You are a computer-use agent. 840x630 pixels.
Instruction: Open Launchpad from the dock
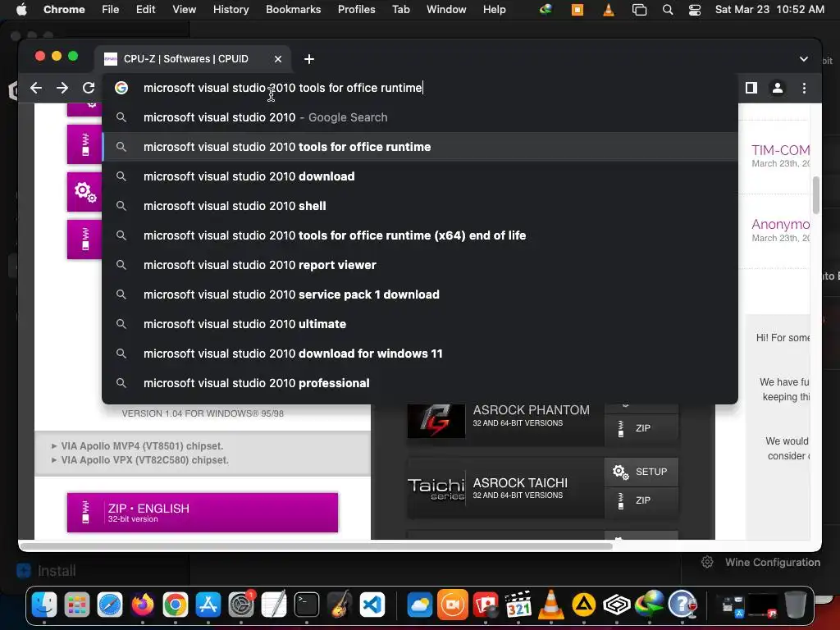pos(77,605)
